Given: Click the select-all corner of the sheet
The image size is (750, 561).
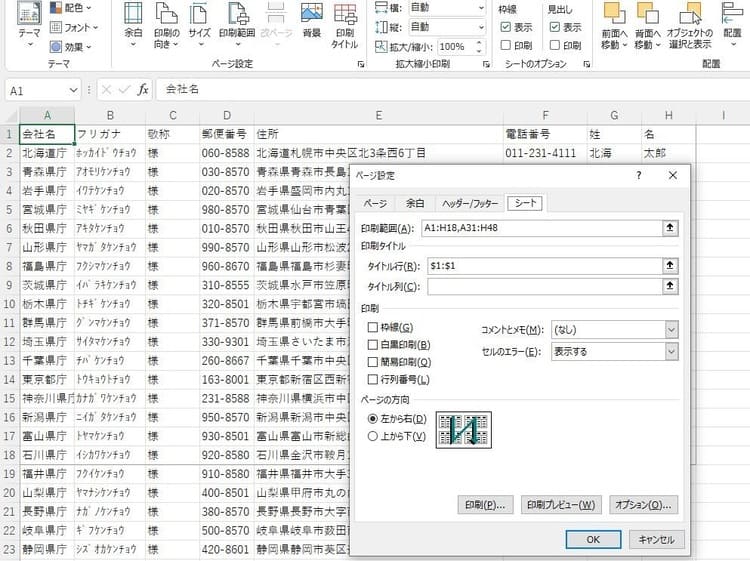Looking at the screenshot, I should [x=11, y=115].
